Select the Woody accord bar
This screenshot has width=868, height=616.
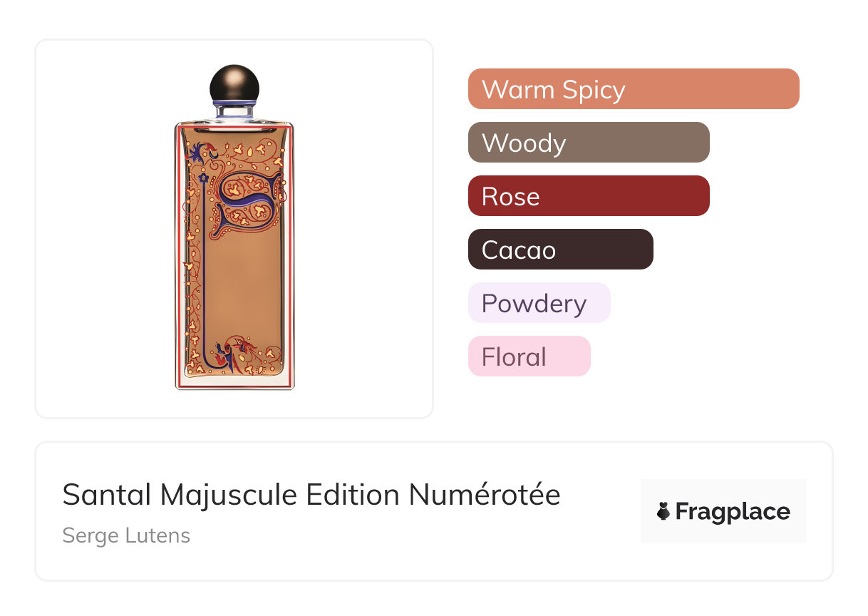click(x=589, y=143)
